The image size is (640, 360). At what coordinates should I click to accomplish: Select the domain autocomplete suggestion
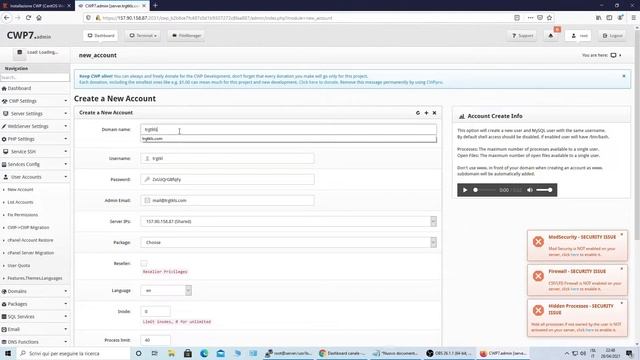coord(288,139)
